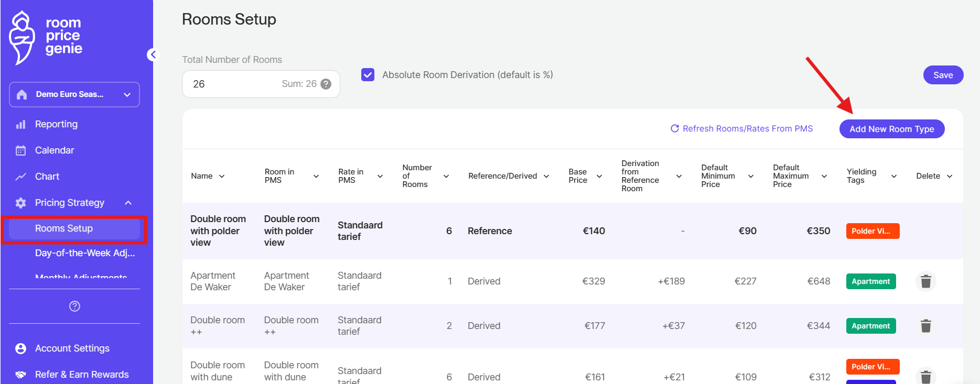The height and width of the screenshot is (384, 980).
Task: Click the RoomPriceGenie logo
Action: (46, 37)
